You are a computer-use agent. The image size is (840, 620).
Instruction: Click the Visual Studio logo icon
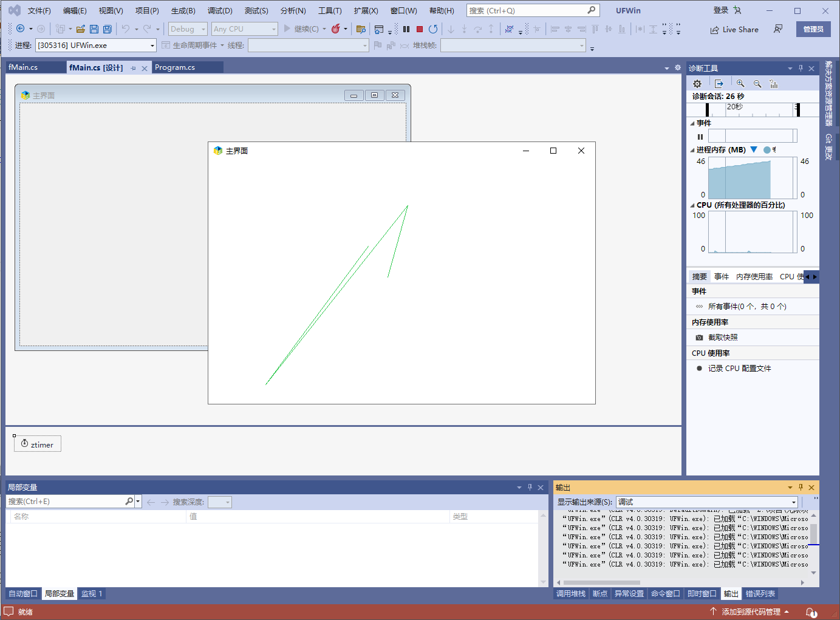15,10
